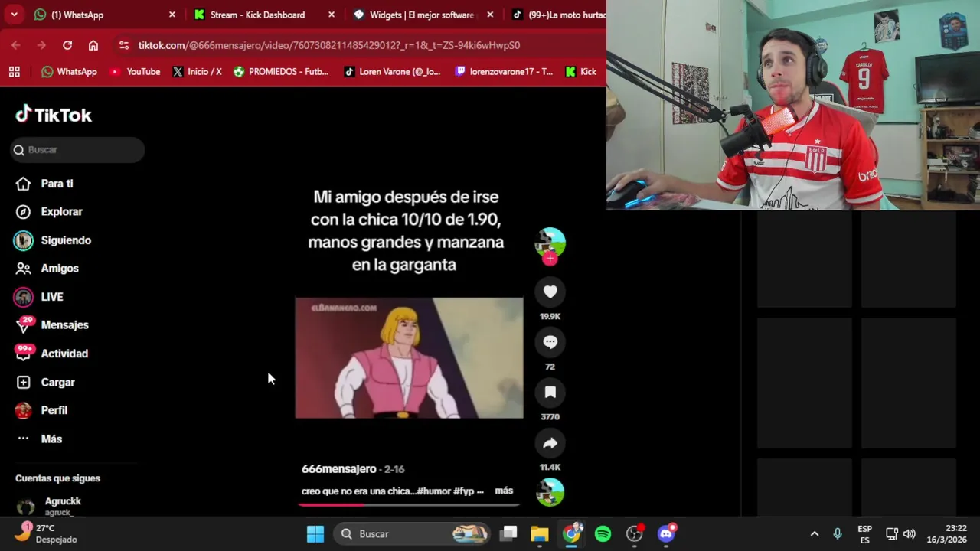The image size is (980, 551).
Task: Share the video via arrow icon
Action: (x=550, y=443)
